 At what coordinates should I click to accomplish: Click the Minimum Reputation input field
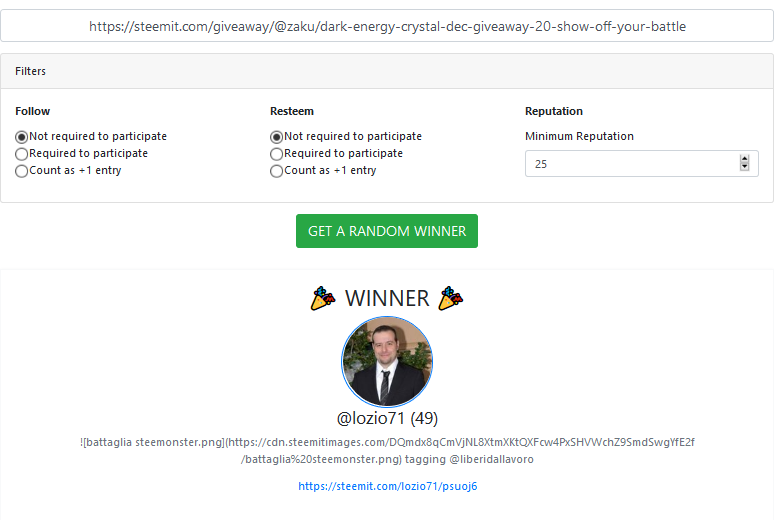point(642,163)
